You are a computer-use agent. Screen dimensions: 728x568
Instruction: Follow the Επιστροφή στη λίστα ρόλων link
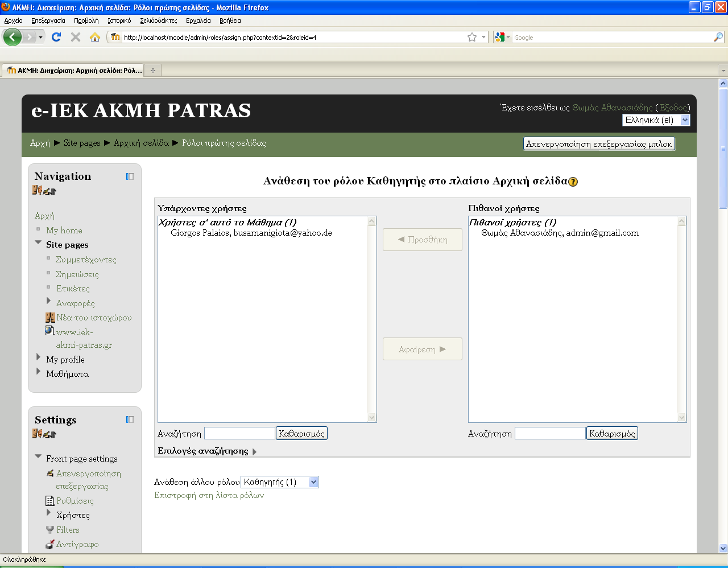coord(209,495)
